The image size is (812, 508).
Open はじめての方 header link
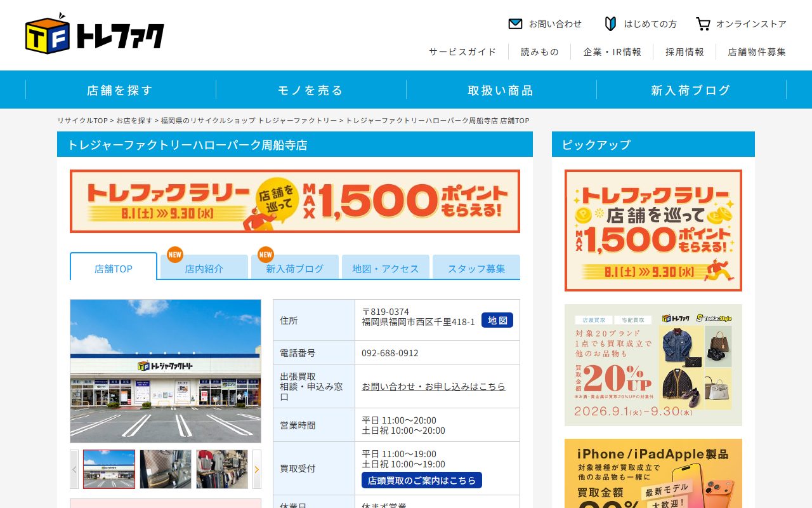(650, 24)
